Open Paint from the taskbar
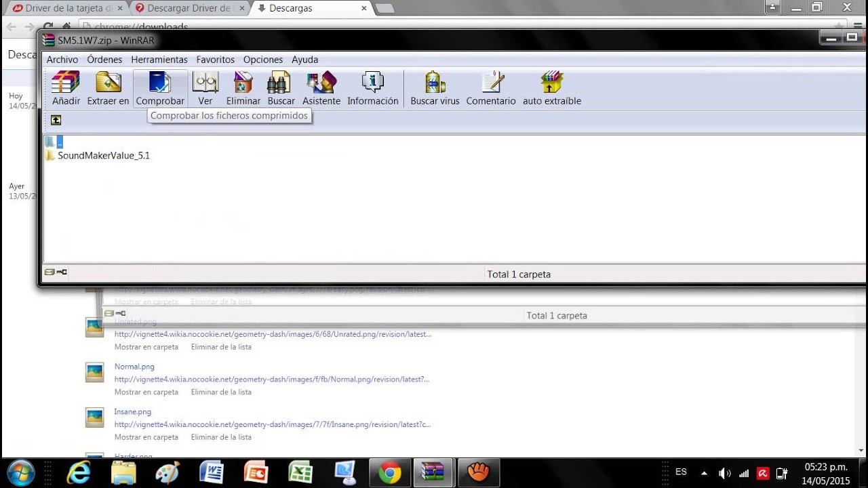 pos(167,472)
